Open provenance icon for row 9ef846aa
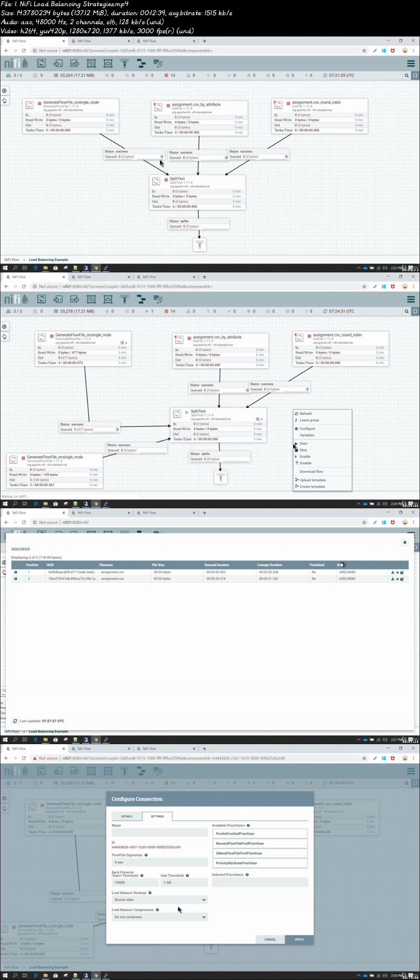The height and width of the screenshot is (980, 420). [402, 572]
